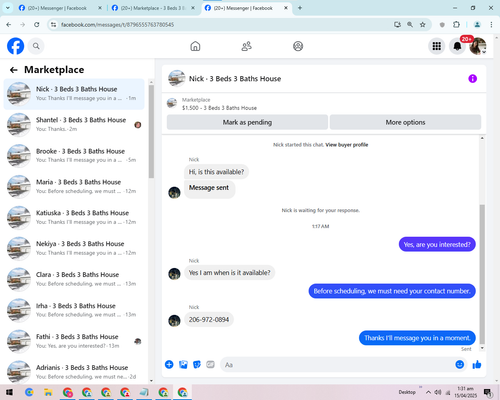The width and height of the screenshot is (500, 400).
Task: Open emoji picker in message box
Action: 460,364
